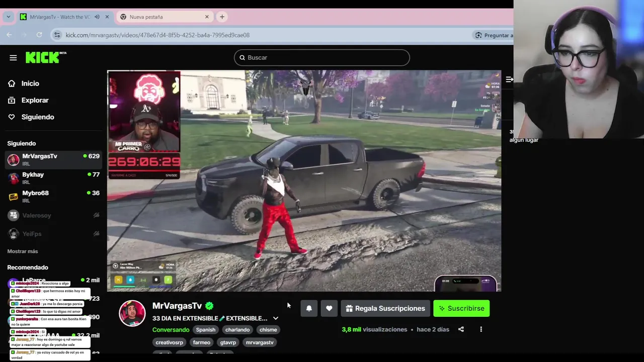644x362 pixels.
Task: Open a new browser tab
Action: (x=222, y=17)
